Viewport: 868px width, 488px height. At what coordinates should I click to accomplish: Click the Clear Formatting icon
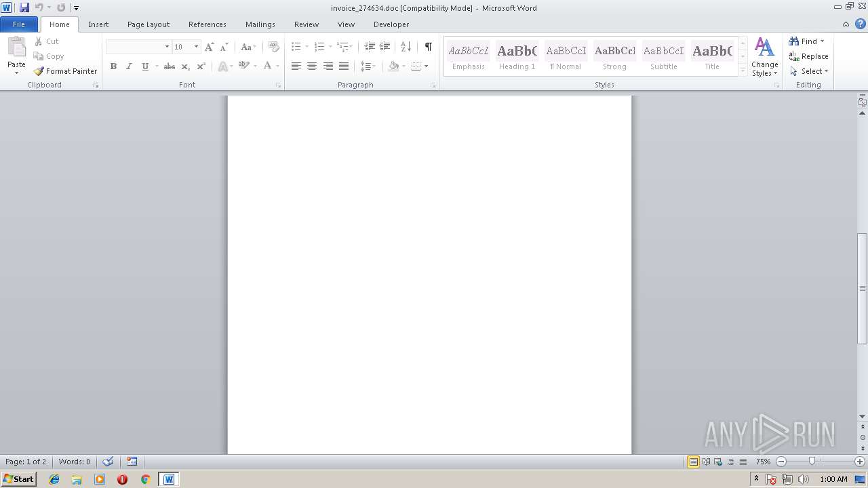click(x=274, y=47)
